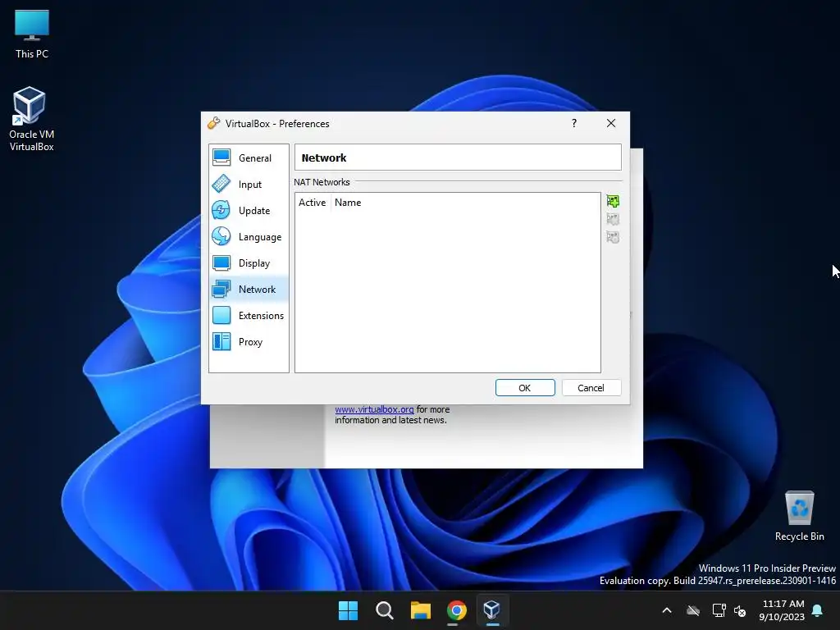Confirm preferences with OK
This screenshot has width=840, height=630.
tap(525, 388)
